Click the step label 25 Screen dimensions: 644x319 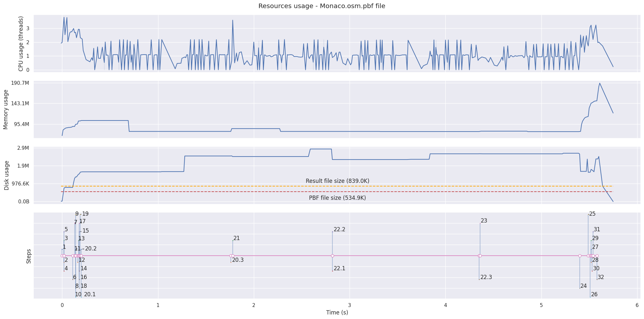click(592, 214)
